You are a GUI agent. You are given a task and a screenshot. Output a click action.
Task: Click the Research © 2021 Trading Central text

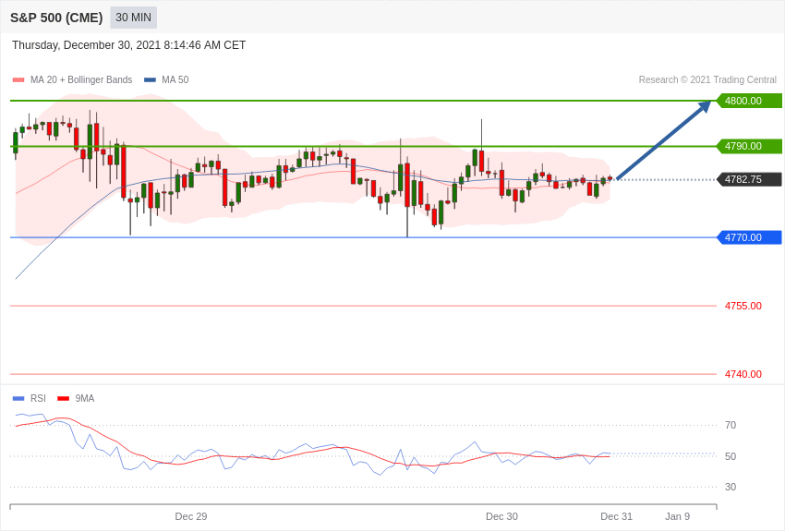tap(707, 79)
